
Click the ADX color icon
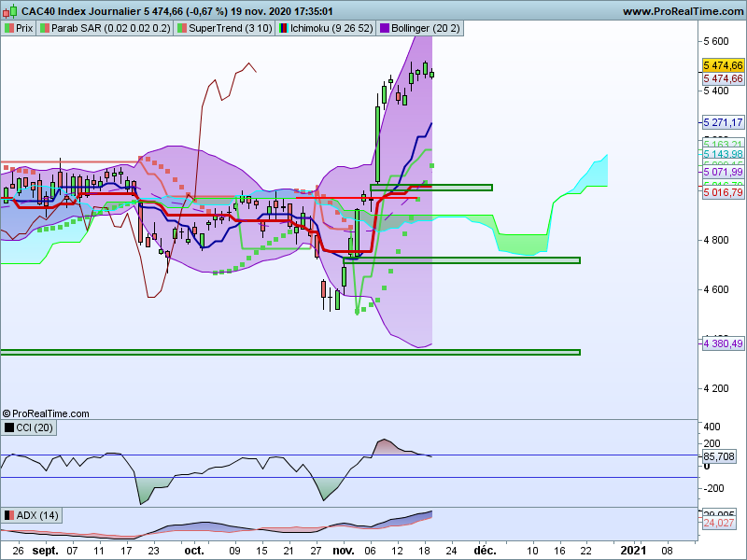click(x=9, y=515)
